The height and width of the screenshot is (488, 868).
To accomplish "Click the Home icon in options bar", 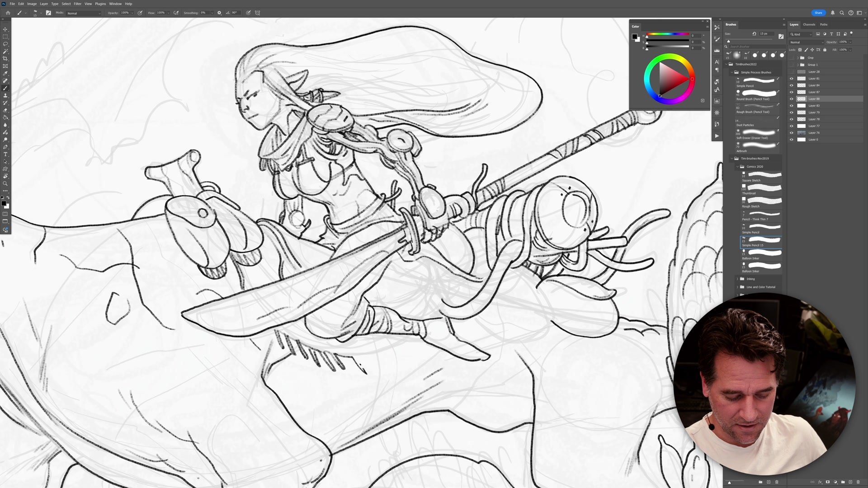I will click(x=8, y=13).
